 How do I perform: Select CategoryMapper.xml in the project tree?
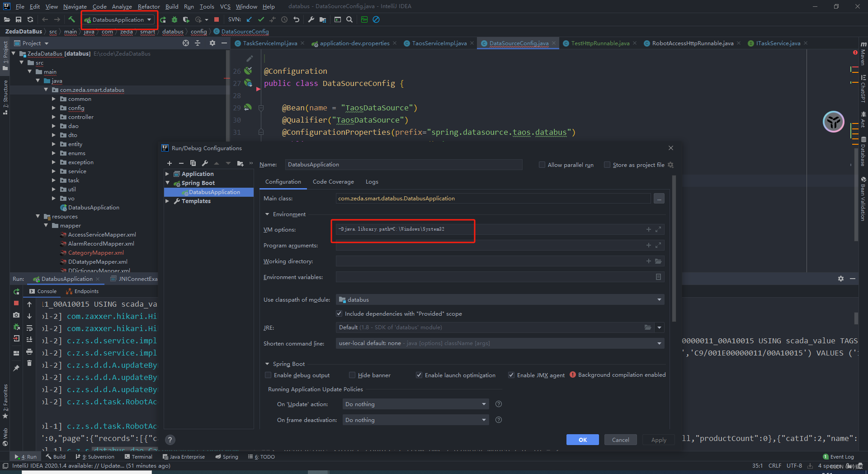[96, 252]
